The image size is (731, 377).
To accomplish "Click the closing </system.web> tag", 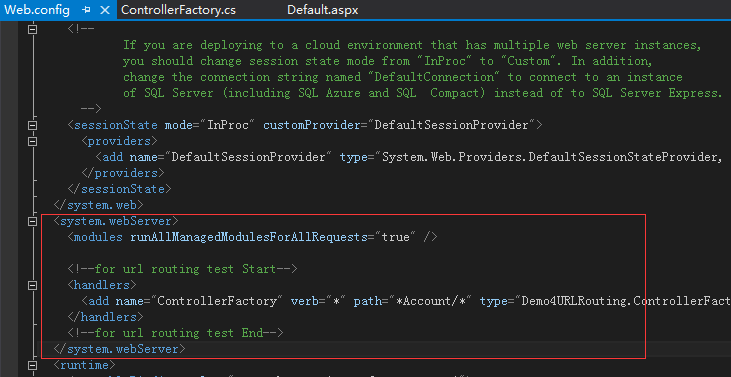I will coord(99,205).
